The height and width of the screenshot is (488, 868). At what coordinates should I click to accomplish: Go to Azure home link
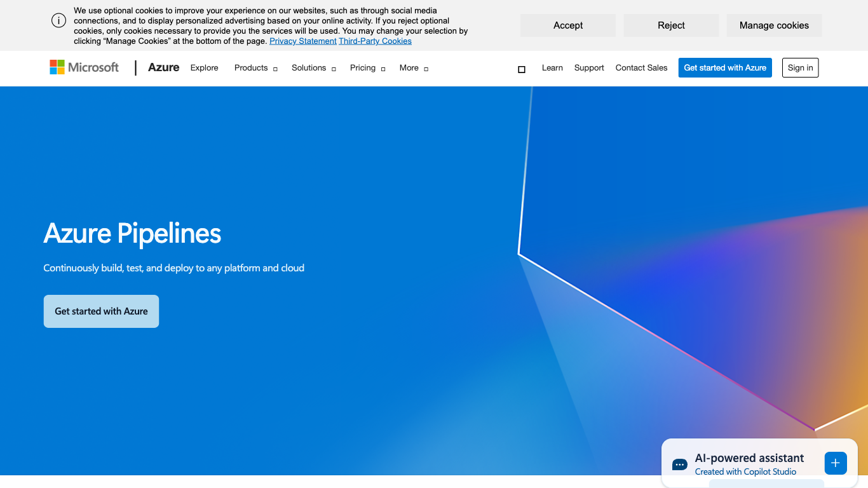[x=163, y=67]
